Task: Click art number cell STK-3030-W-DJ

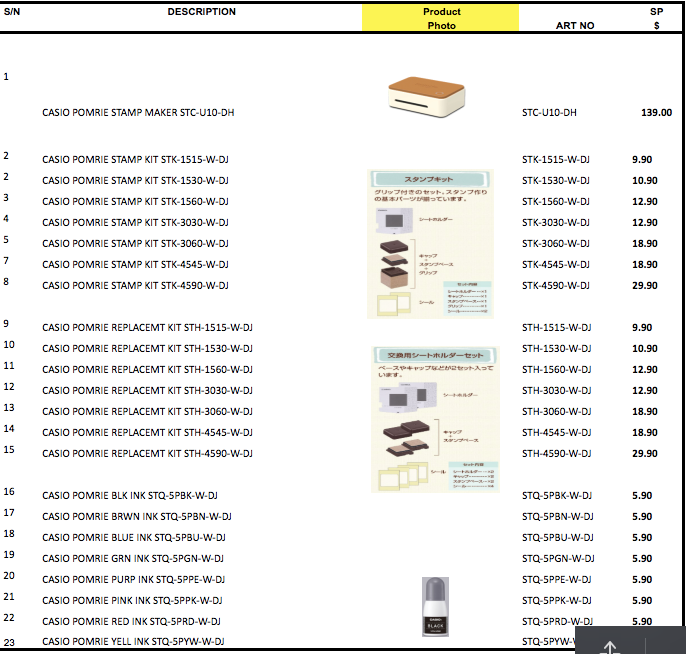Action: [x=556, y=222]
